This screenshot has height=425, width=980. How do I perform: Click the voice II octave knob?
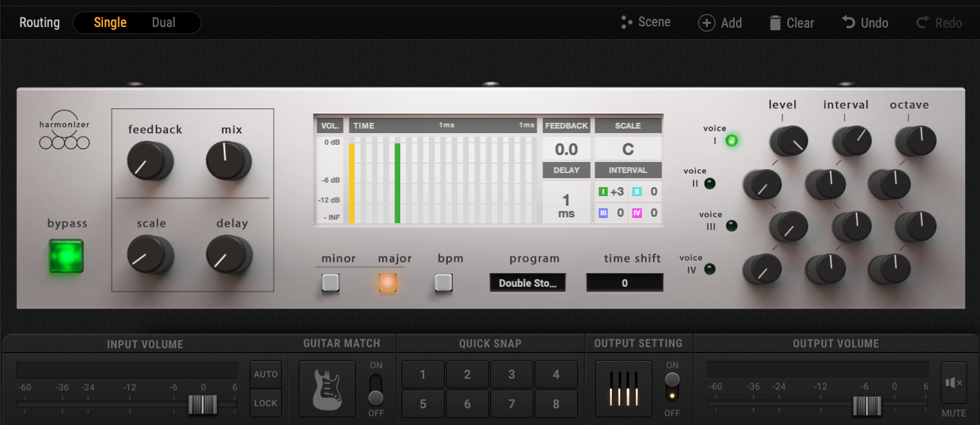click(888, 185)
